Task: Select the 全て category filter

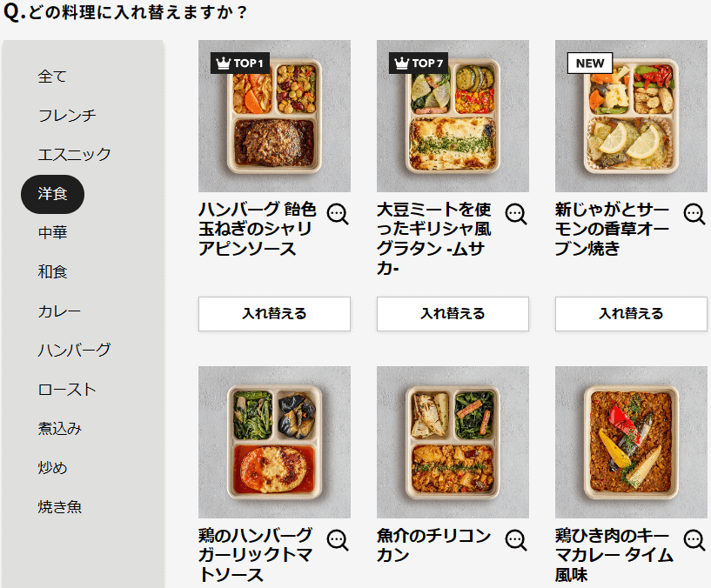Action: tap(52, 77)
